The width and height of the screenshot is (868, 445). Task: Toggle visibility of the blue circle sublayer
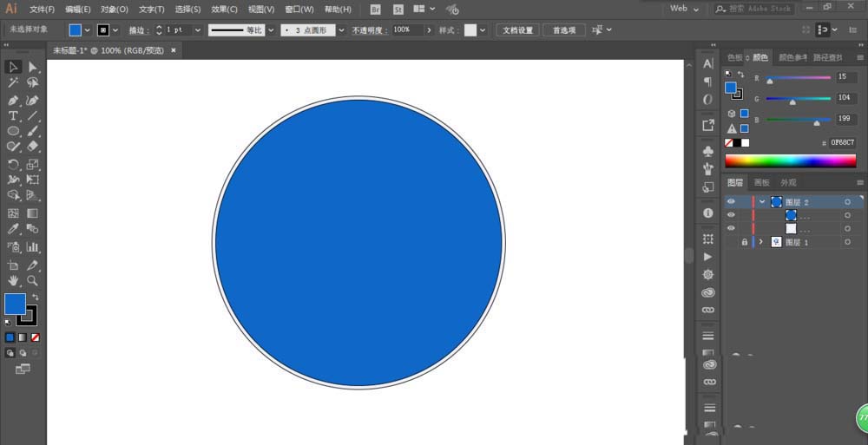pyautogui.click(x=731, y=215)
